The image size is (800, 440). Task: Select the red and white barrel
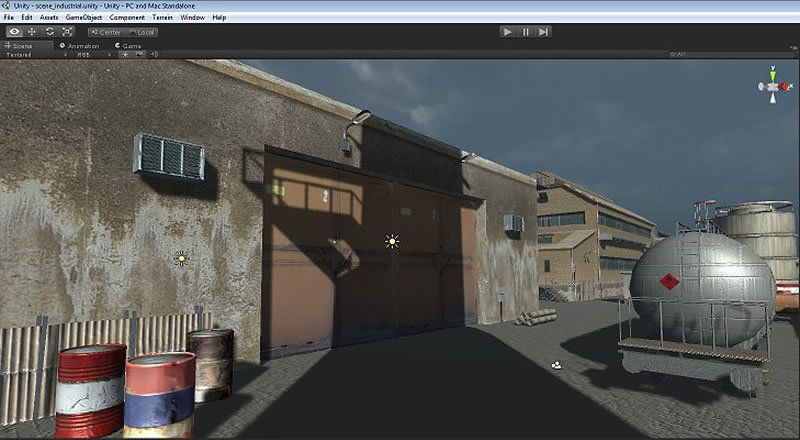pos(90,391)
